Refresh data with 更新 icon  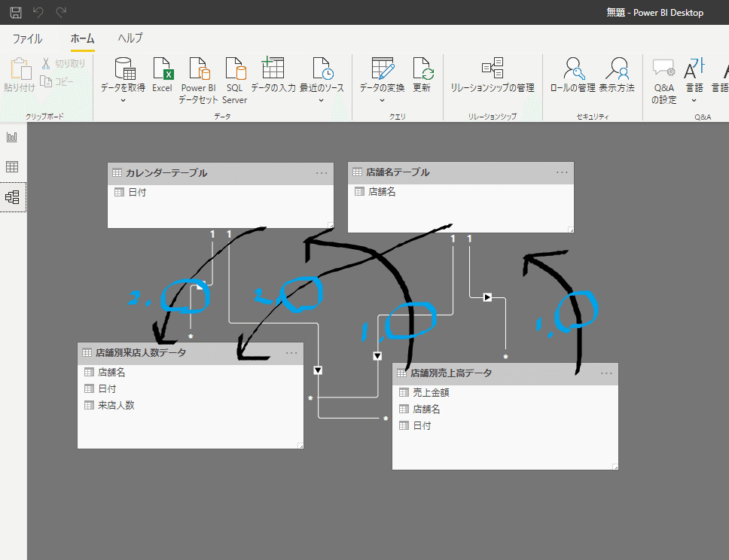[x=422, y=68]
